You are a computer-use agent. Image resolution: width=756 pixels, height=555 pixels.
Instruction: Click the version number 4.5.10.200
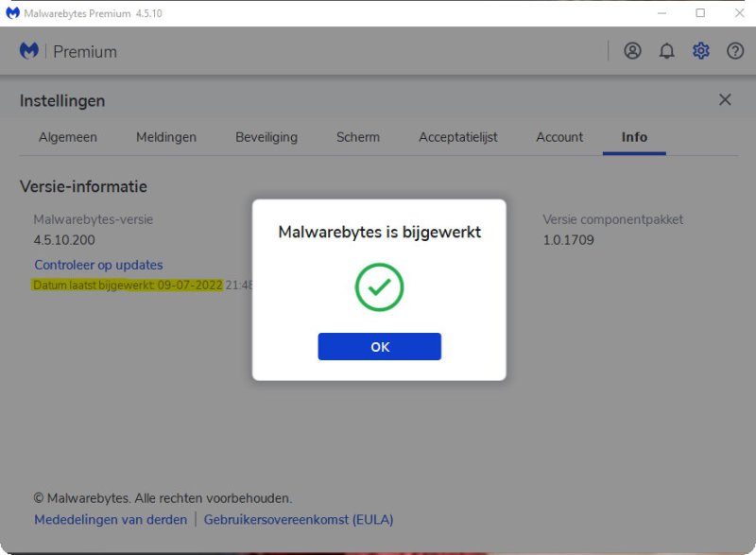point(64,240)
